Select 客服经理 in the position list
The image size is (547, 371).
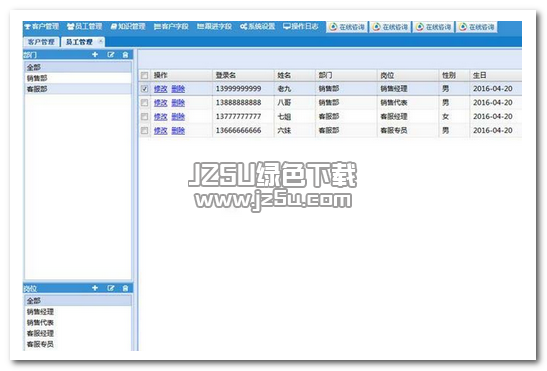[x=78, y=333]
